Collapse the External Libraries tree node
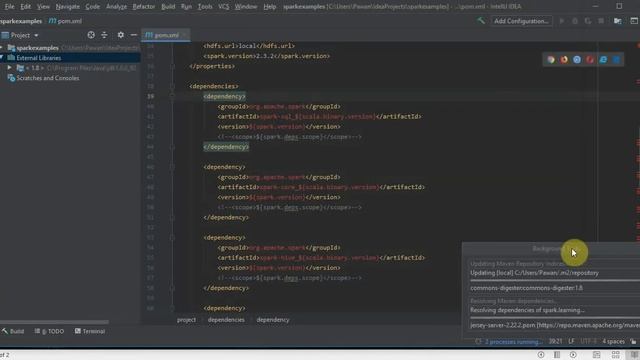The height and width of the screenshot is (360, 640). tap(2, 58)
